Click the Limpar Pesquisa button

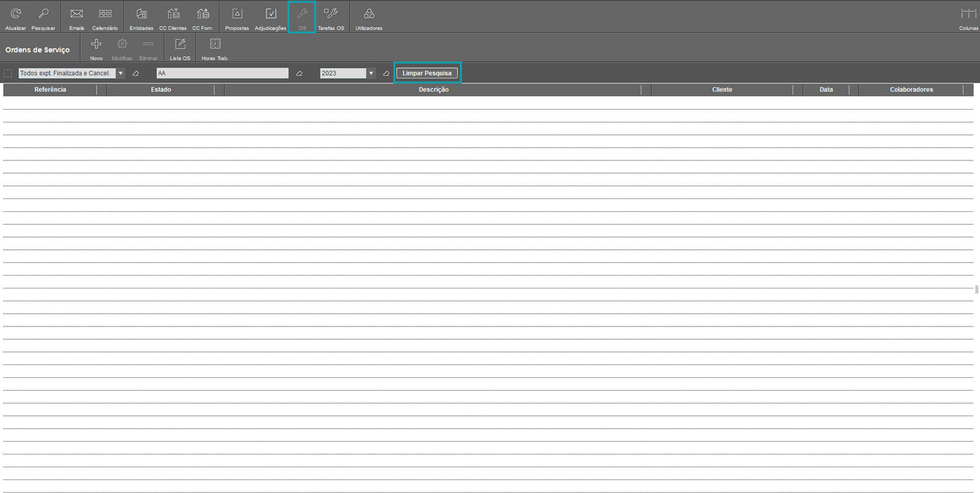[427, 73]
